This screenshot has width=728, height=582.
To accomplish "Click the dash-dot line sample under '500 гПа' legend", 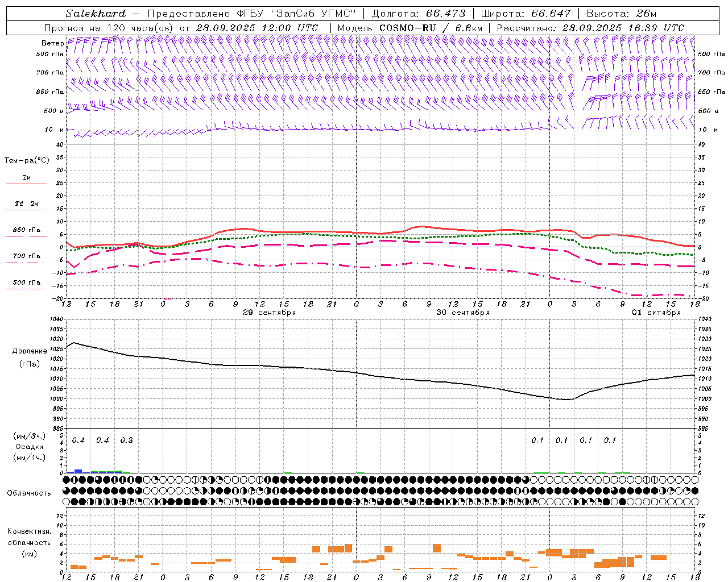I will tap(26, 289).
